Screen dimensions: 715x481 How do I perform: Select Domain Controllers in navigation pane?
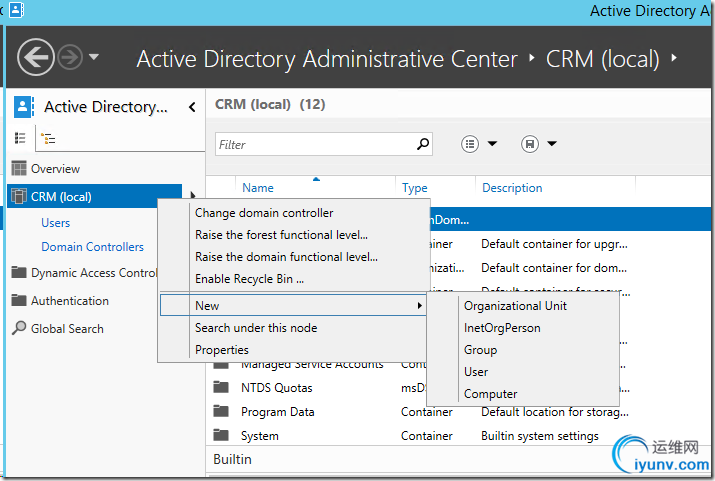click(92, 247)
